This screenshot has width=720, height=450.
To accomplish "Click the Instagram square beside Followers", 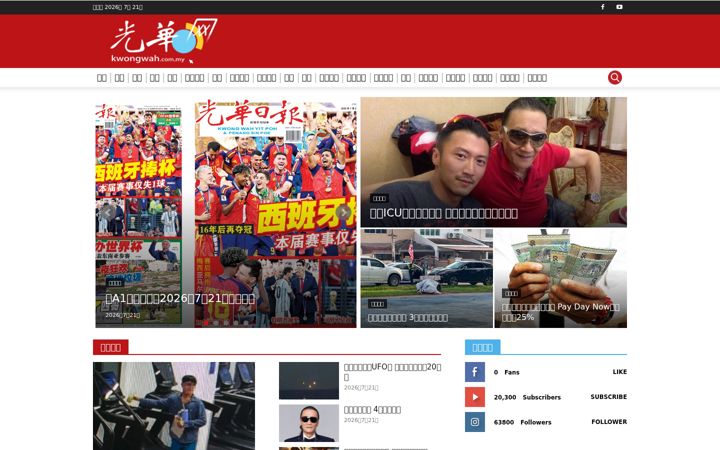I will (x=475, y=422).
